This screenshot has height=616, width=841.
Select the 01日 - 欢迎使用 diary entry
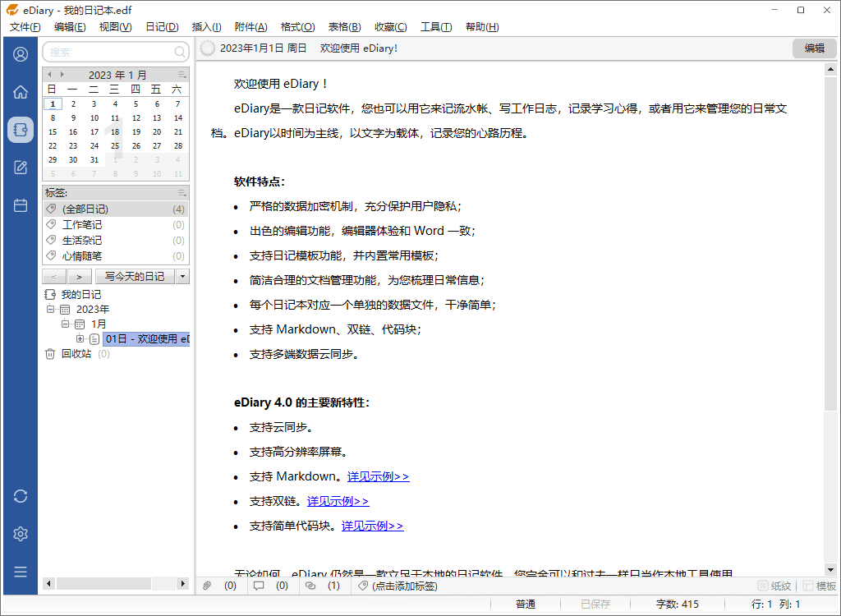coord(146,338)
